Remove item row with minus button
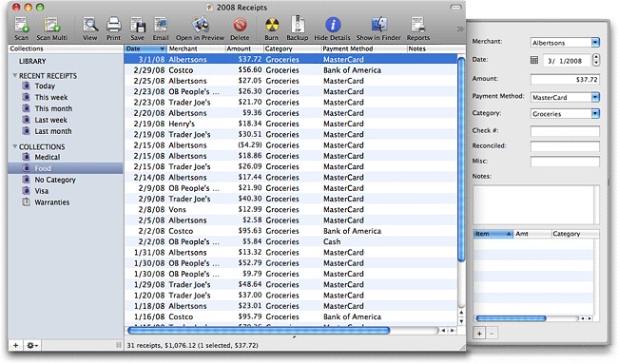The height and width of the screenshot is (364, 618). (492, 334)
